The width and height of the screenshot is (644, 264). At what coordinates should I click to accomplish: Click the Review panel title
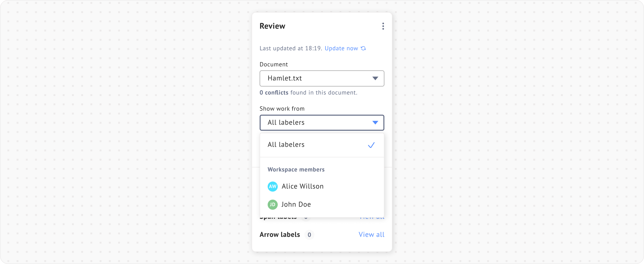click(272, 26)
